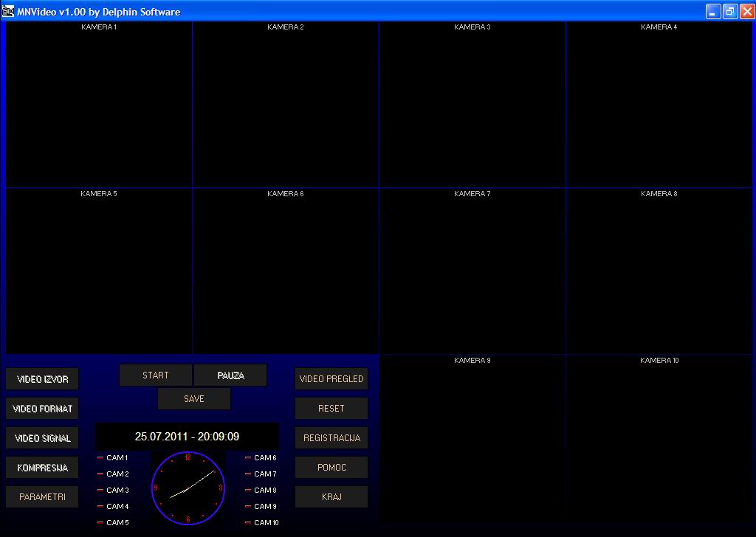Viewport: 756px width, 537px height.
Task: Toggle the CAM 8 indicator
Action: point(261,490)
